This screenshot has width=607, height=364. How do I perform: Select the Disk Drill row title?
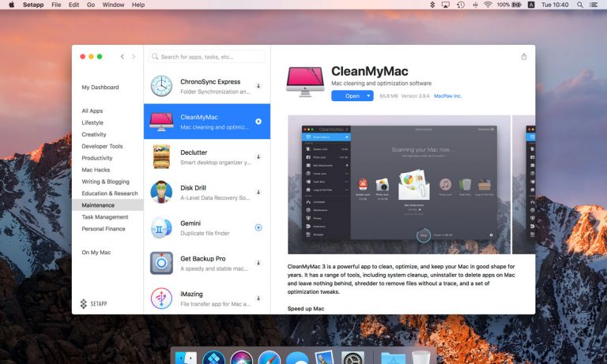(x=193, y=188)
